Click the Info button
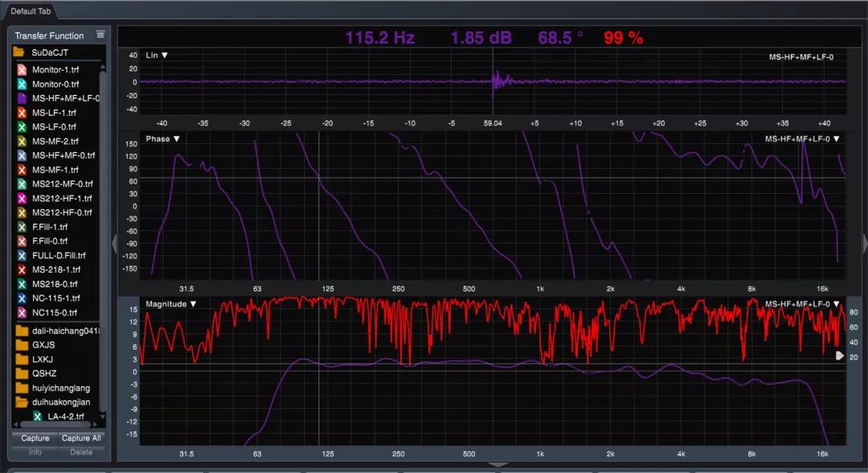Screen dimensions: 868x473 coord(35,452)
